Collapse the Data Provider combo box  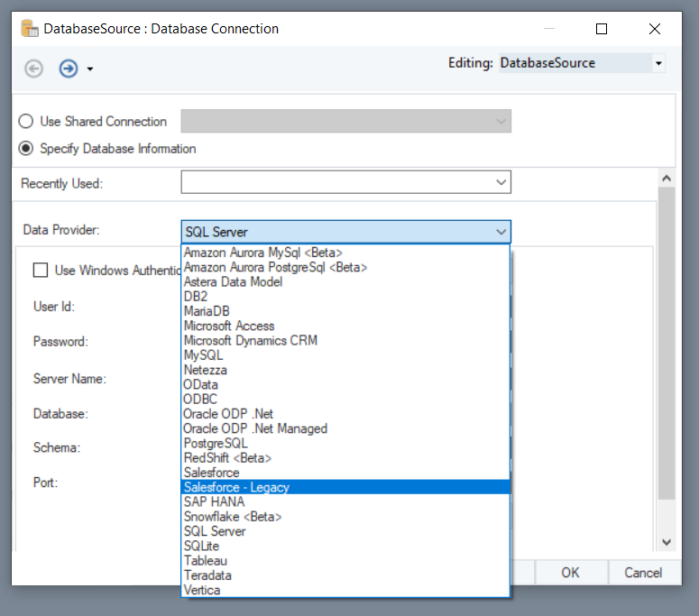[501, 232]
